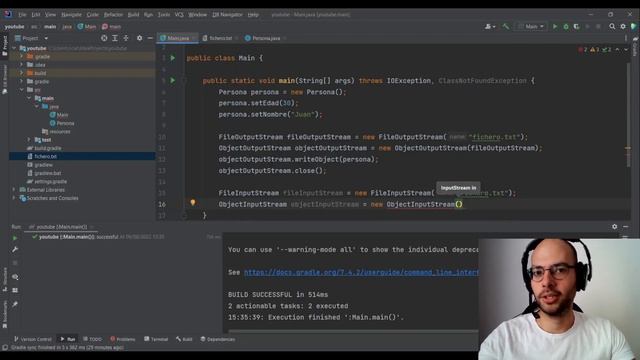The width and height of the screenshot is (640, 360).
Task: Open the Refactor menu
Action: [113, 14]
